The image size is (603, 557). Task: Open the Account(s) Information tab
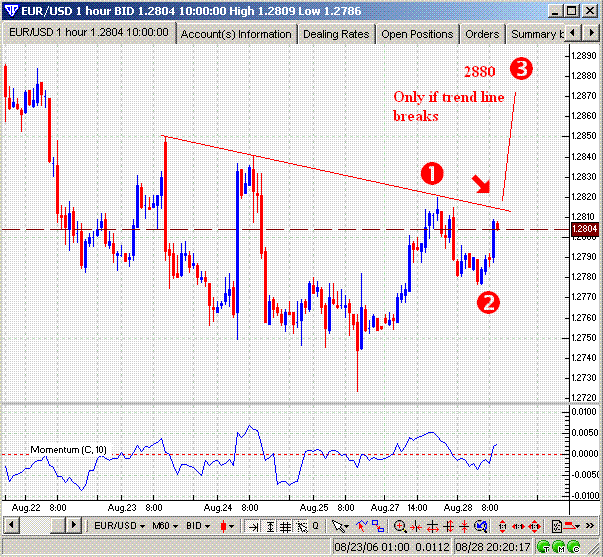pos(236,34)
